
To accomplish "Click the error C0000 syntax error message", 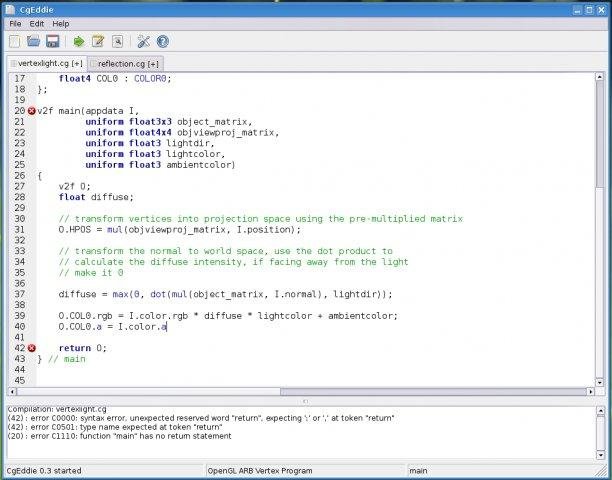I will (x=201, y=418).
